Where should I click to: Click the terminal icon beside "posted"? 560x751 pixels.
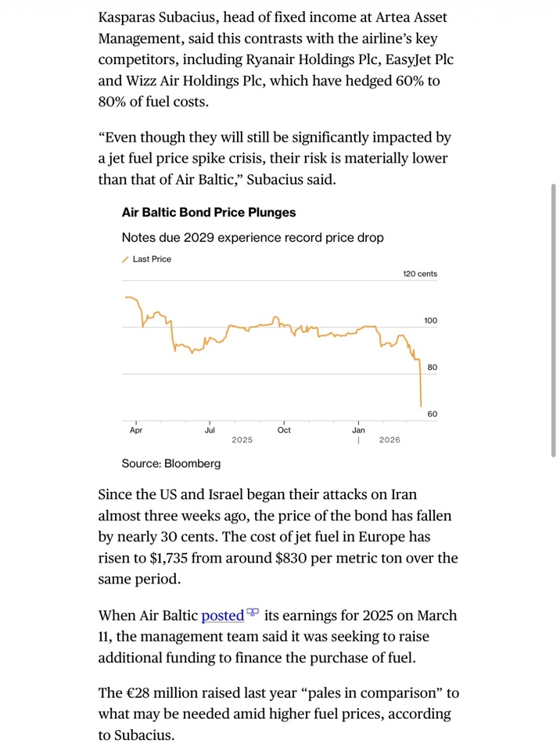253,613
